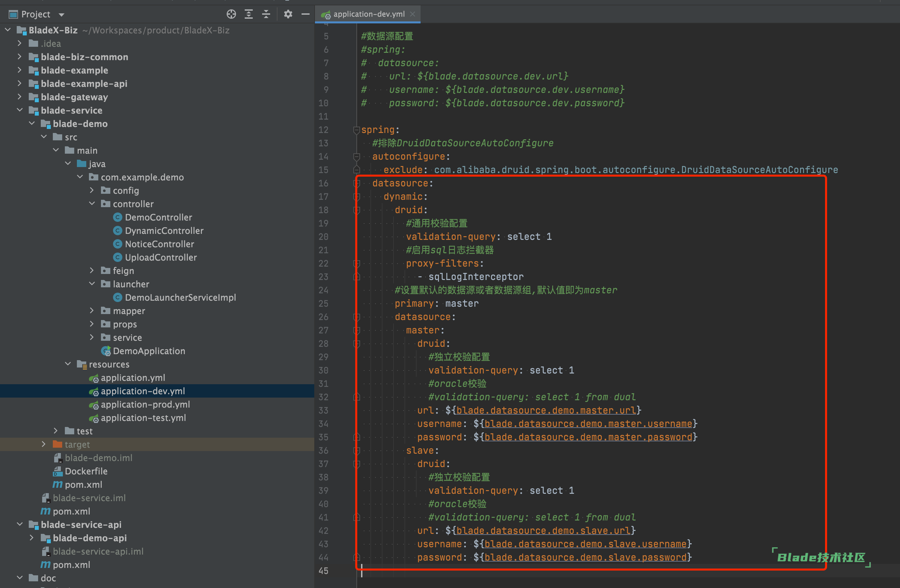
Task: Click application.yml Spring config file icon
Action: [x=94, y=378]
